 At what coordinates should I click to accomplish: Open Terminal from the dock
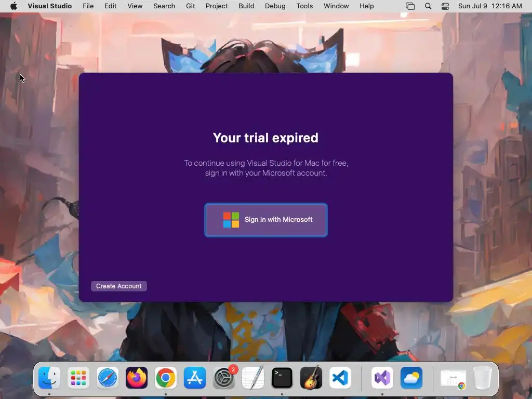pyautogui.click(x=282, y=378)
